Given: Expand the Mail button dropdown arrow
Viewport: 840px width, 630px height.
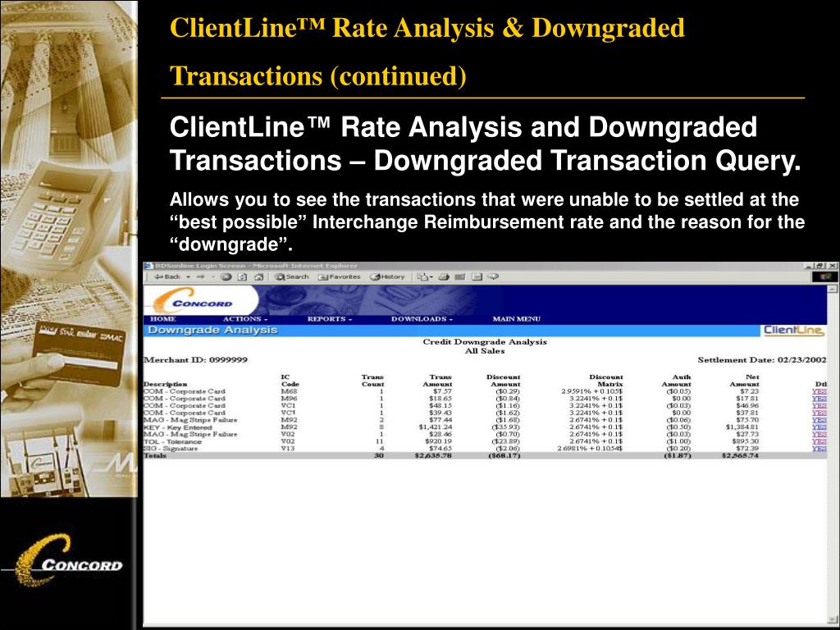Looking at the screenshot, I should (x=431, y=277).
